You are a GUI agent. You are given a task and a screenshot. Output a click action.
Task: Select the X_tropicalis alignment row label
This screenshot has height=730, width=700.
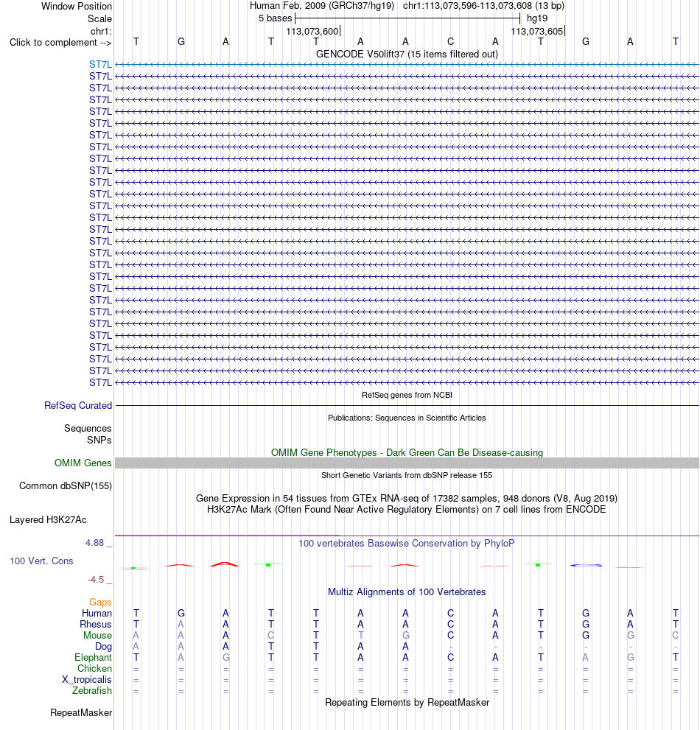coord(87,680)
